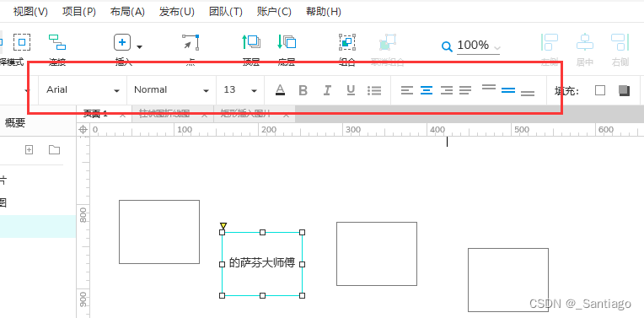Open the 布局(A) menu
644x318 pixels.
pos(127,12)
